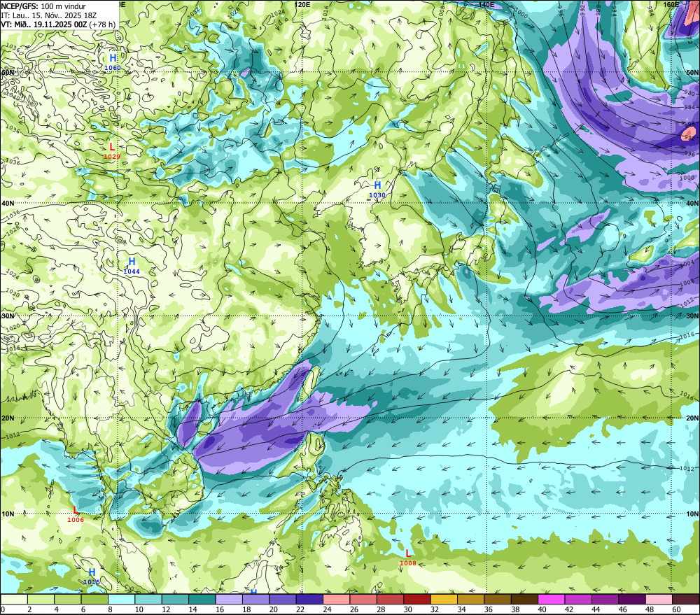Click the '120E' longitude label

302,4
